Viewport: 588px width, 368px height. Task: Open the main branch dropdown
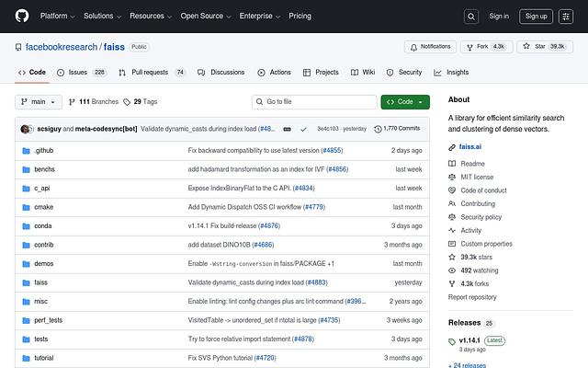pyautogui.click(x=39, y=102)
